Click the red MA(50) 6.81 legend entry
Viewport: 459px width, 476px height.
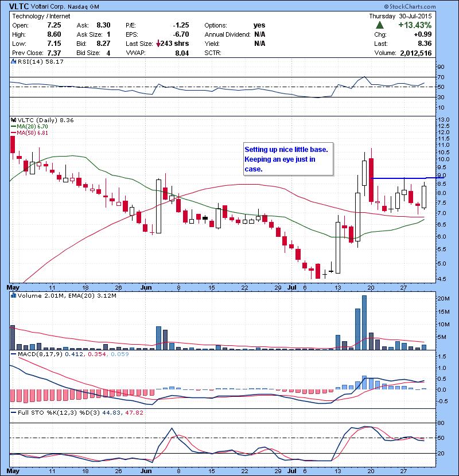pos(29,132)
